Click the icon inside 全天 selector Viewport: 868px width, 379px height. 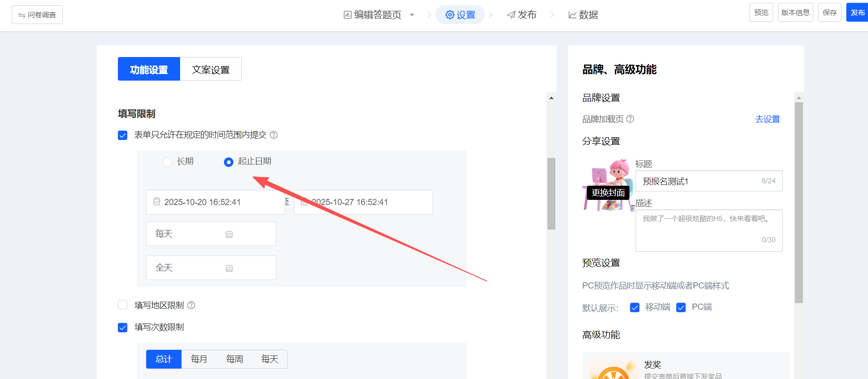(x=229, y=268)
